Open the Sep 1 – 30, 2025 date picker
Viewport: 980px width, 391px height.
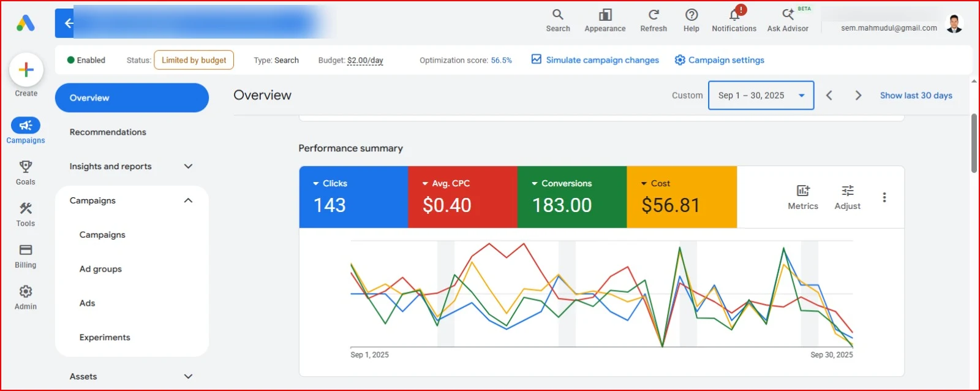(x=761, y=96)
